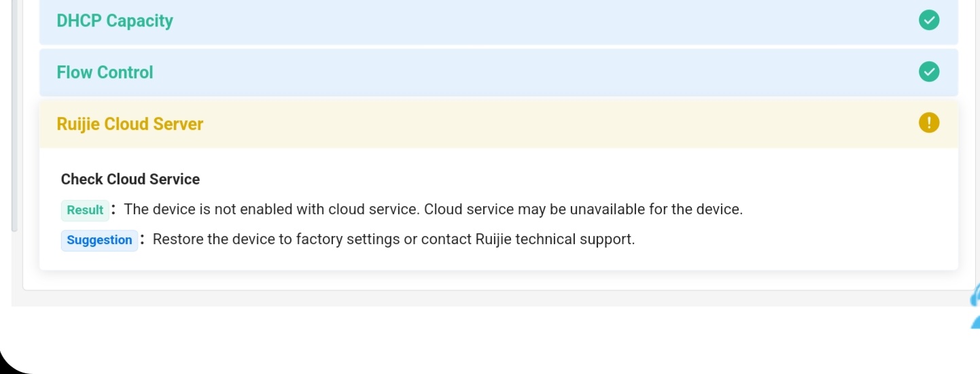Click the empty white area under the page
The width and height of the screenshot is (980, 374).
[476, 343]
